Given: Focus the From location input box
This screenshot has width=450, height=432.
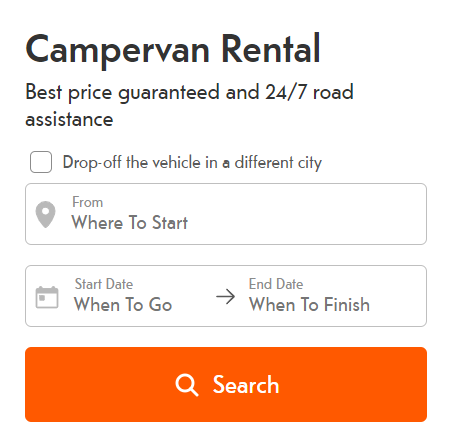Looking at the screenshot, I should pos(226,214).
